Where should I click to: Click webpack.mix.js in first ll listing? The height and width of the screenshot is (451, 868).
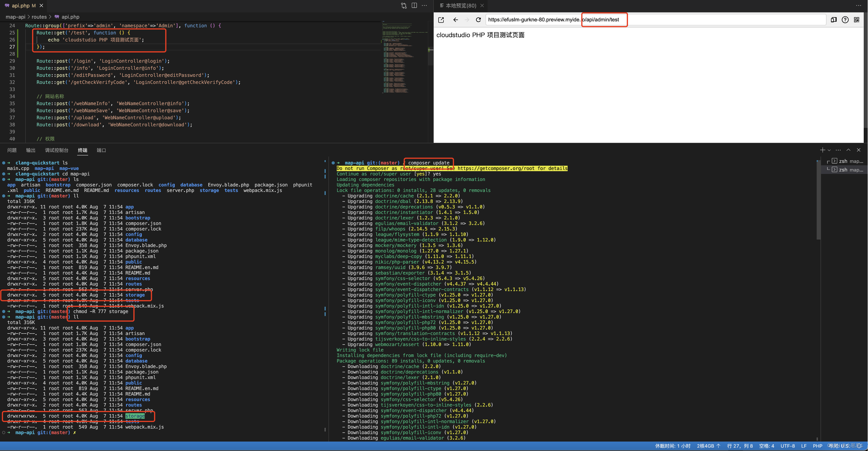click(145, 306)
